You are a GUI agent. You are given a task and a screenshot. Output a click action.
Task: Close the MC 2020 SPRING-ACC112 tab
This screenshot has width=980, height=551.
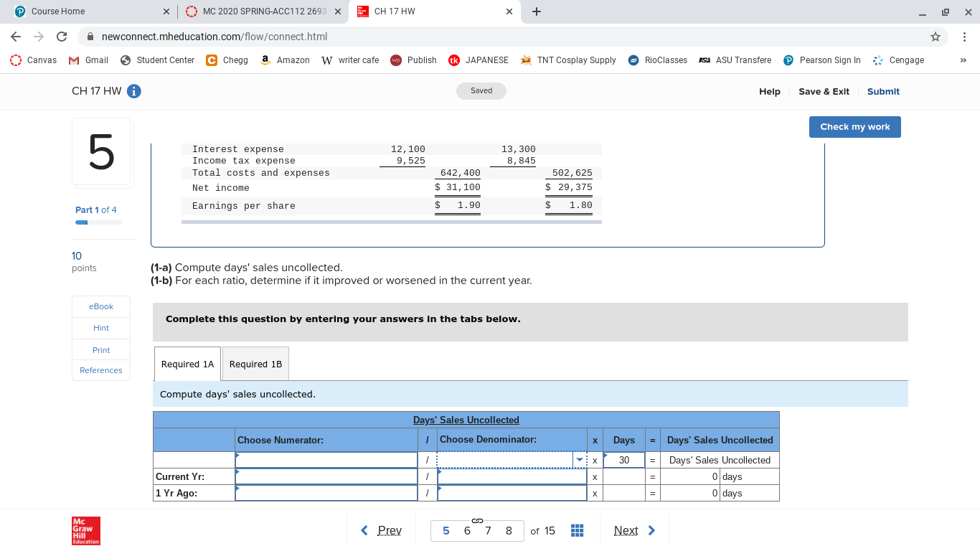[337, 11]
